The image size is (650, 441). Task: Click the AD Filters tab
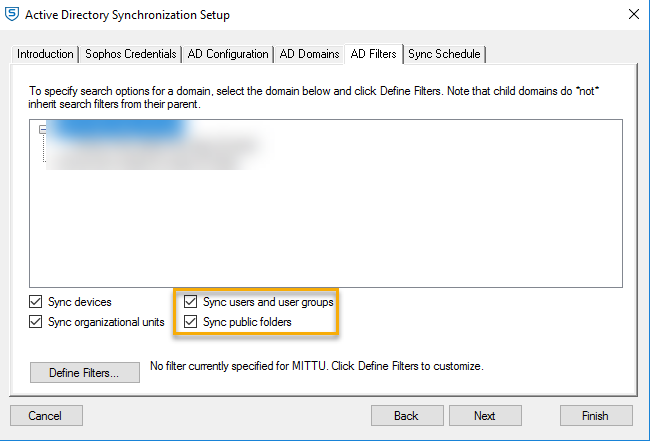coord(373,54)
